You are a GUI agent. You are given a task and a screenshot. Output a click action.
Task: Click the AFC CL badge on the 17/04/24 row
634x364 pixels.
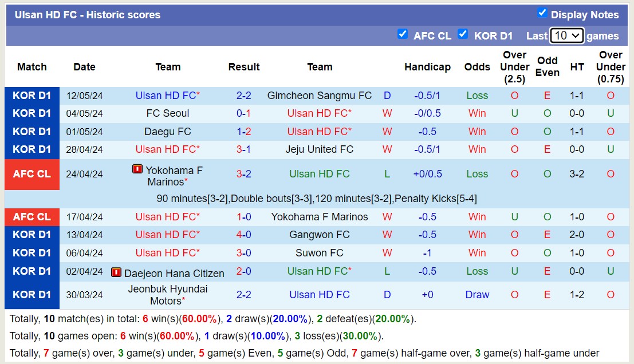(x=31, y=216)
